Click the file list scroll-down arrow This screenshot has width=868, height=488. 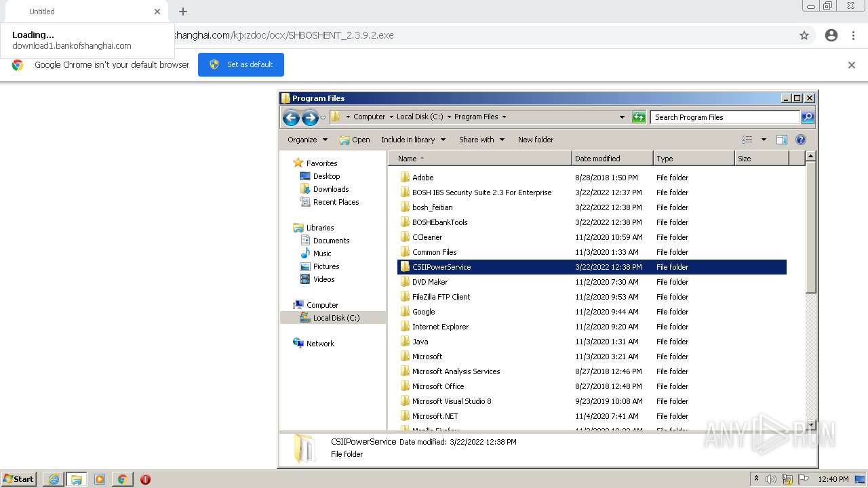810,425
